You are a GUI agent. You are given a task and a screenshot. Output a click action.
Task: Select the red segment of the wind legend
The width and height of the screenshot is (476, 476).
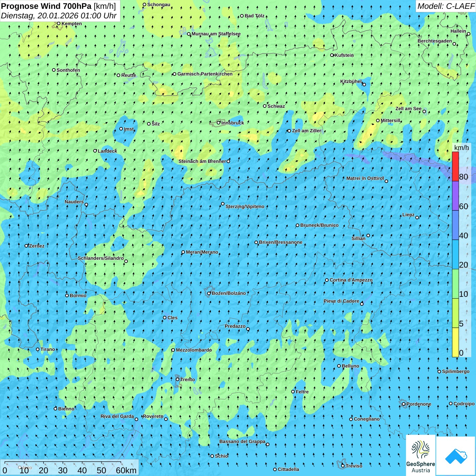coord(455,166)
